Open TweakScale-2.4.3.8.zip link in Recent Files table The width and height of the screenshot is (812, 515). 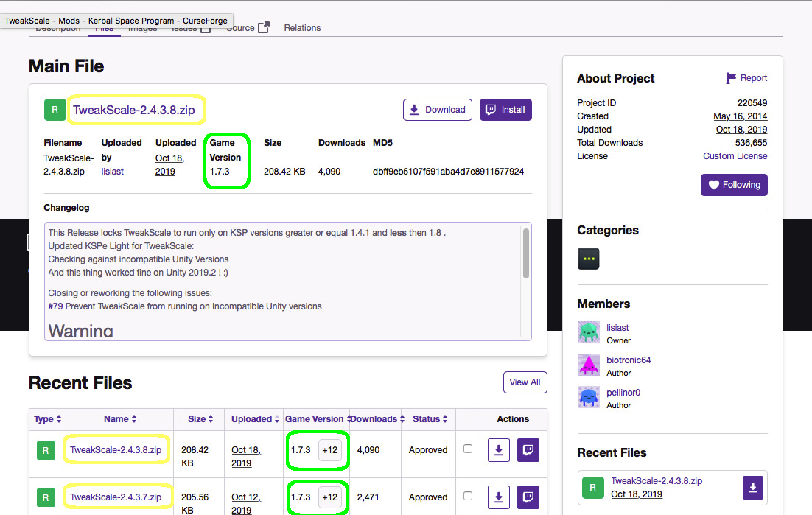pos(116,450)
